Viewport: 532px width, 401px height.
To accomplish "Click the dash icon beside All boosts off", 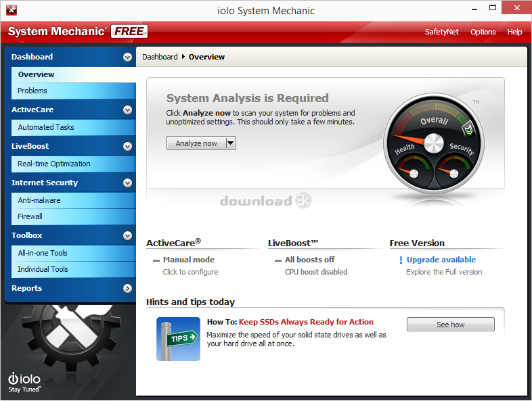I will tap(278, 260).
